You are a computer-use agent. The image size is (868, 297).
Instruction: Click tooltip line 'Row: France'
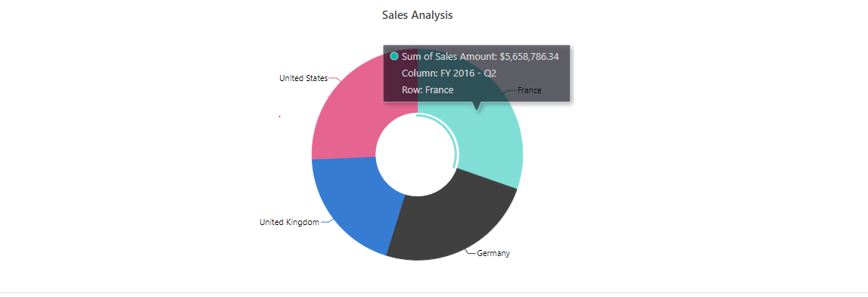[x=428, y=89]
